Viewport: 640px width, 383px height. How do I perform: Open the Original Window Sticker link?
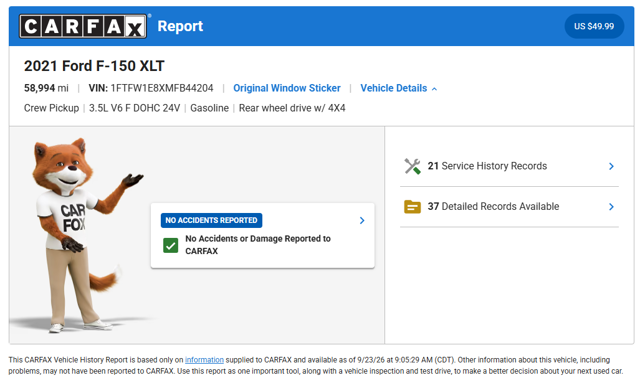(287, 88)
